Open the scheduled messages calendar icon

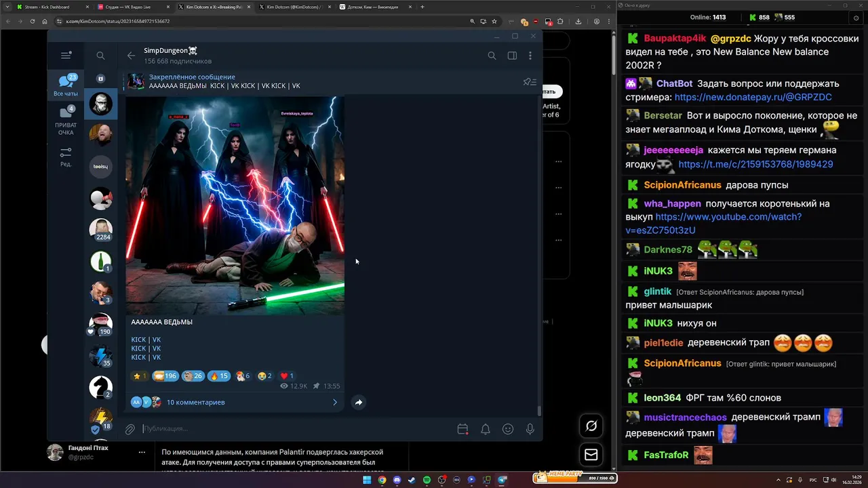(x=462, y=428)
